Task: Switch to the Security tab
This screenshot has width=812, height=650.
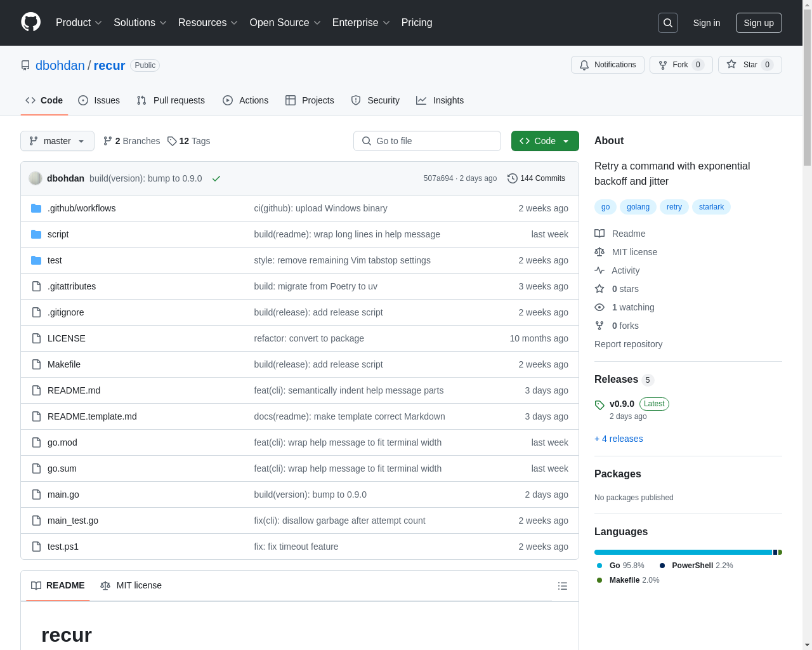Action: [x=376, y=100]
